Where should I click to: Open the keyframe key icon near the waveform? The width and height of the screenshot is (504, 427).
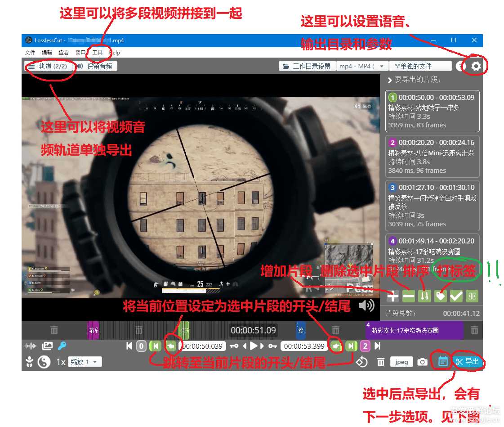(62, 346)
